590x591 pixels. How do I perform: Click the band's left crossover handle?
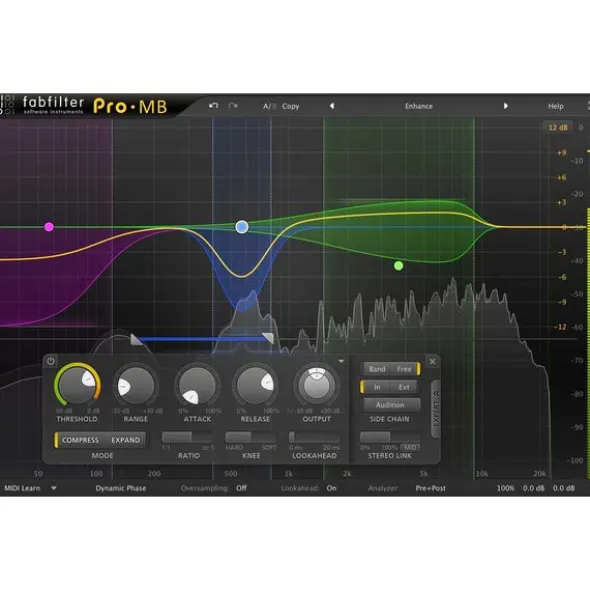(x=136, y=339)
